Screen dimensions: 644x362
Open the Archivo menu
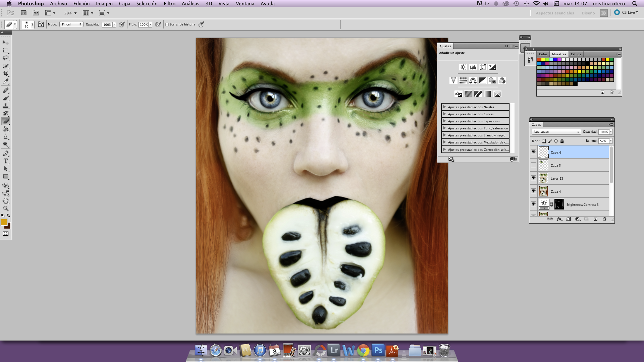click(58, 3)
